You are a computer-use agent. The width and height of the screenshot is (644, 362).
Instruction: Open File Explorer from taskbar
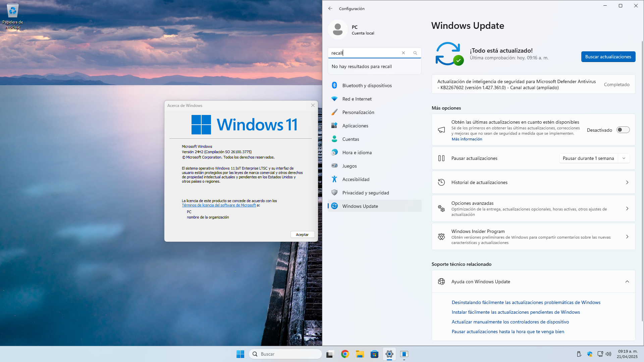tap(360, 354)
